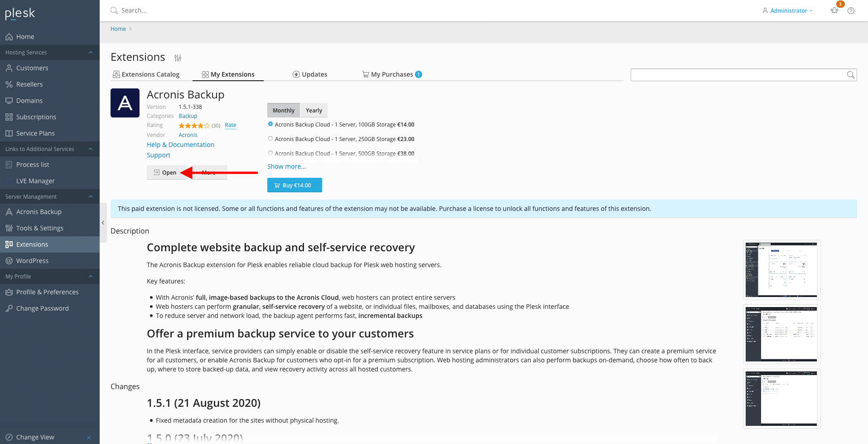
Task: Switch billing to Yearly
Action: [314, 110]
